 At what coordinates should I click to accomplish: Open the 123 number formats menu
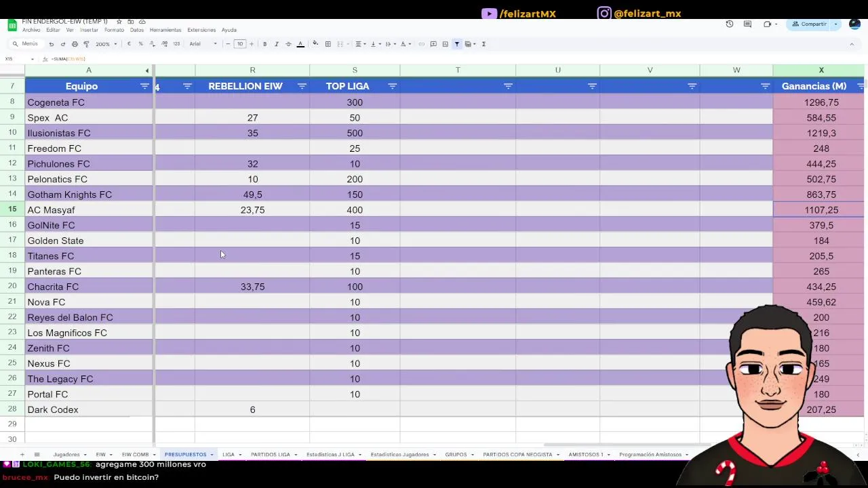tap(176, 44)
